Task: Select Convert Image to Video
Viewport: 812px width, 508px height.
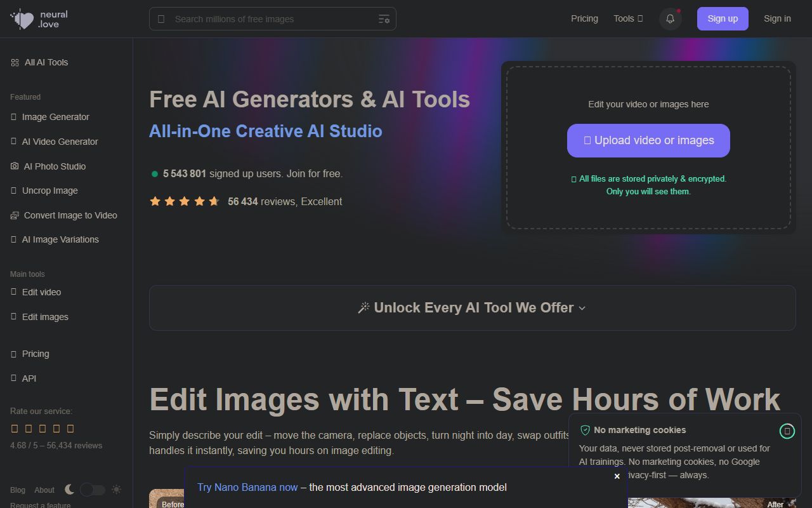Action: pyautogui.click(x=70, y=215)
